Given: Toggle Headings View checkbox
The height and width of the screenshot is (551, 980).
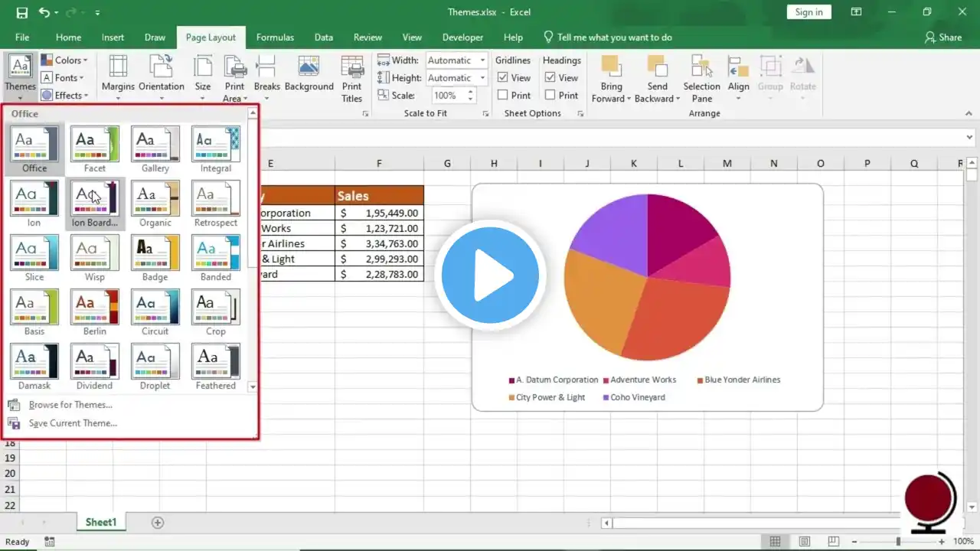Looking at the screenshot, I should 550,77.
